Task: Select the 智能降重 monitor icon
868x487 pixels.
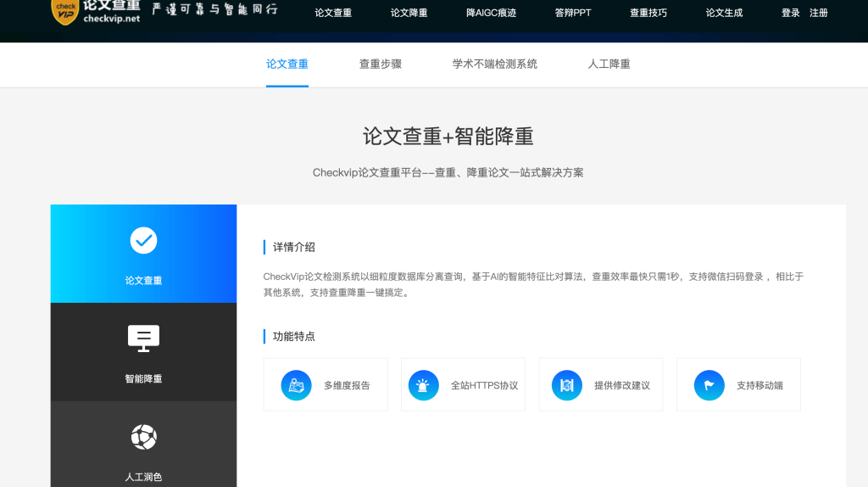Action: [x=143, y=339]
